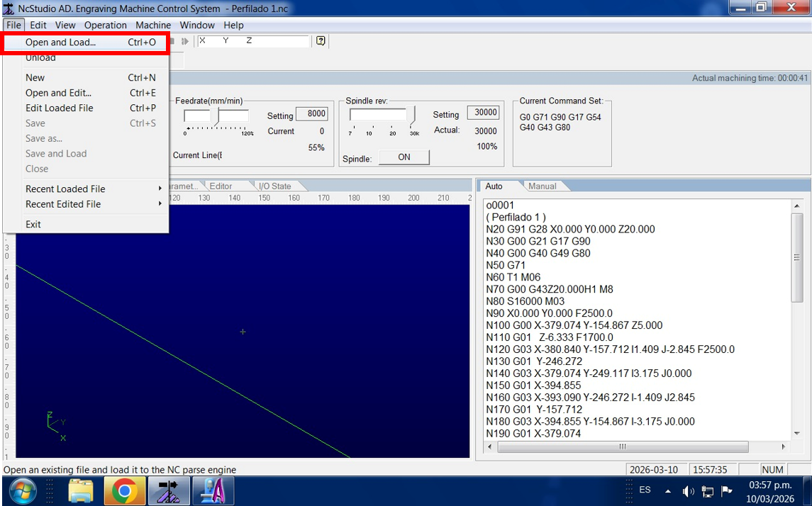This screenshot has width=812, height=506.
Task: Click the network tray icon
Action: point(707,491)
